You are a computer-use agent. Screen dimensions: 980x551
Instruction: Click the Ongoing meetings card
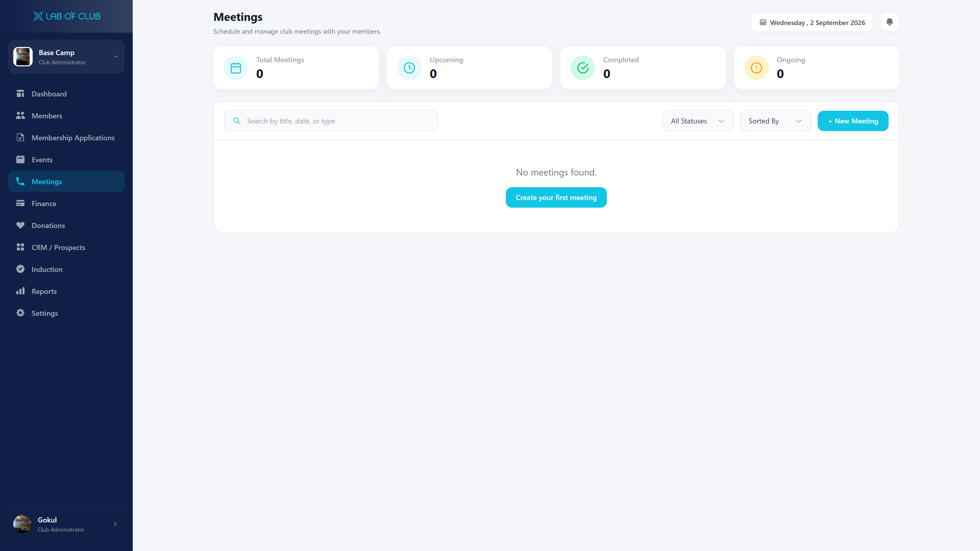click(816, 68)
